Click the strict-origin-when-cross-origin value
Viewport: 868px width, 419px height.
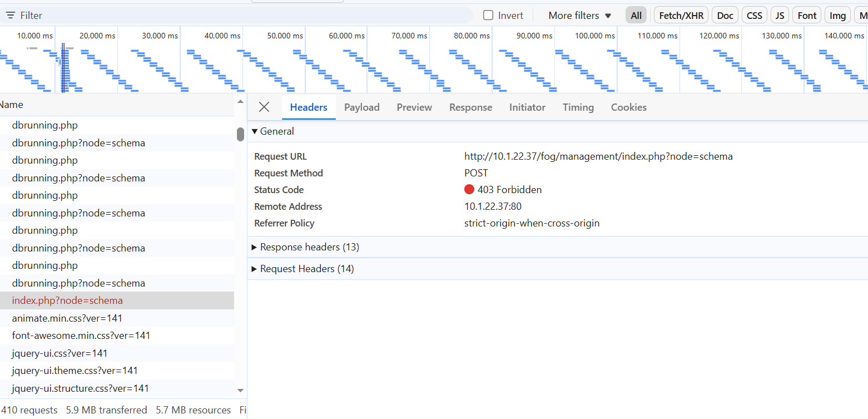[532, 223]
